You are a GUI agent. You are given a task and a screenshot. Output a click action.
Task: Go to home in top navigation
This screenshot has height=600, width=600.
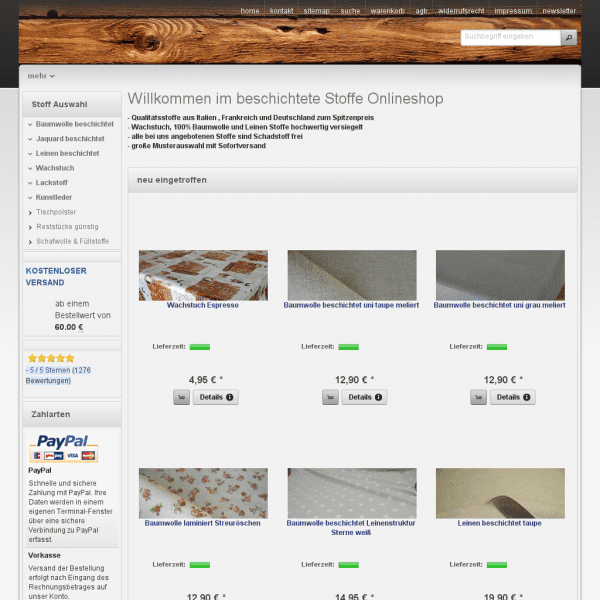click(x=250, y=11)
